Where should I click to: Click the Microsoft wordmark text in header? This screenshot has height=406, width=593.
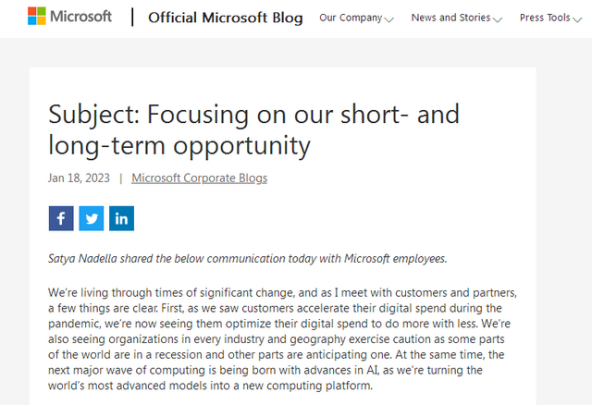[x=81, y=16]
